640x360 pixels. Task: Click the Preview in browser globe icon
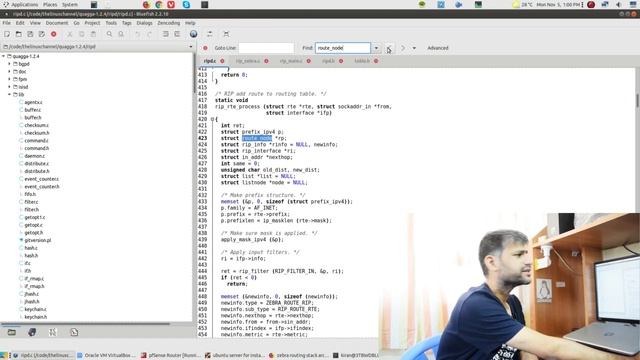[193, 34]
